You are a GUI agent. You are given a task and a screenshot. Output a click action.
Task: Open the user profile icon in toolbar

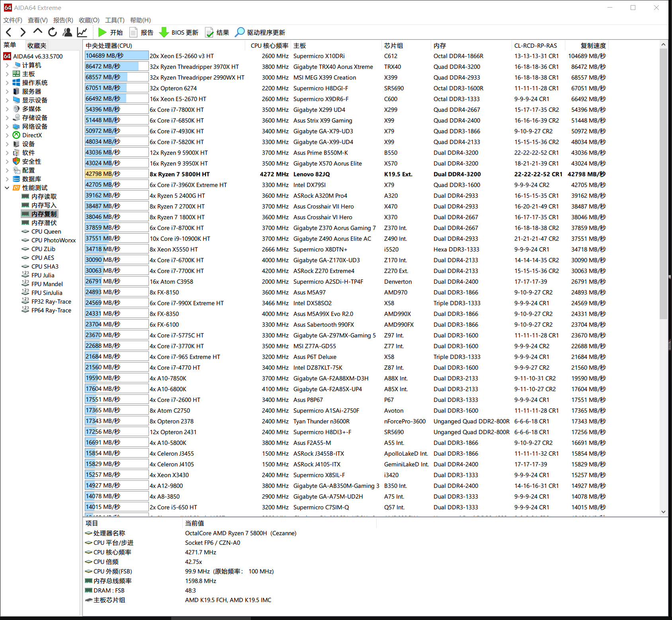pos(68,32)
